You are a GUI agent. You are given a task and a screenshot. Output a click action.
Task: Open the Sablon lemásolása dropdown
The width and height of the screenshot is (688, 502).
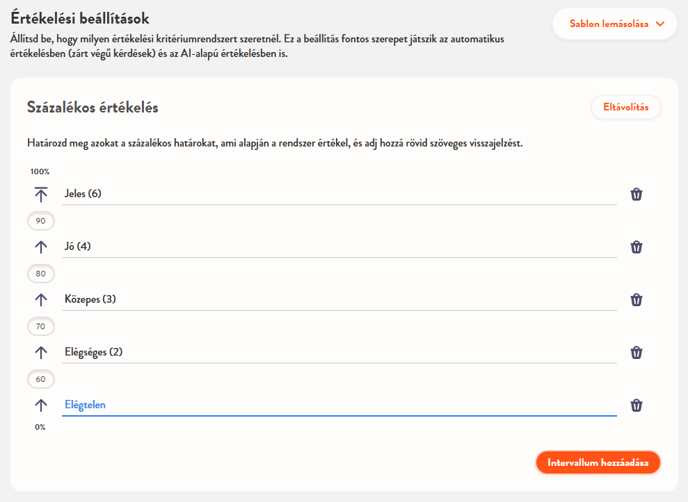tap(616, 24)
